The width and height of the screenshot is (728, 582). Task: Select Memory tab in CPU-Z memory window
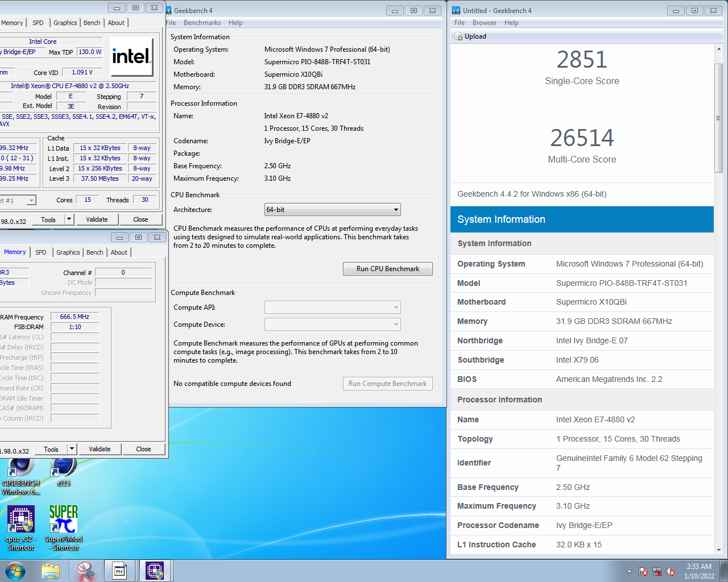point(15,252)
